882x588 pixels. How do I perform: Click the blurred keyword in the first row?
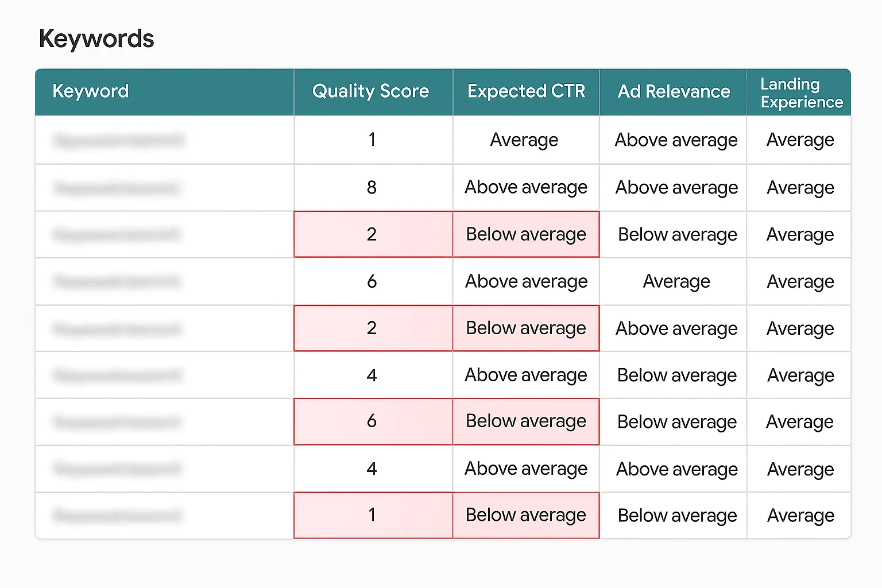(x=118, y=140)
